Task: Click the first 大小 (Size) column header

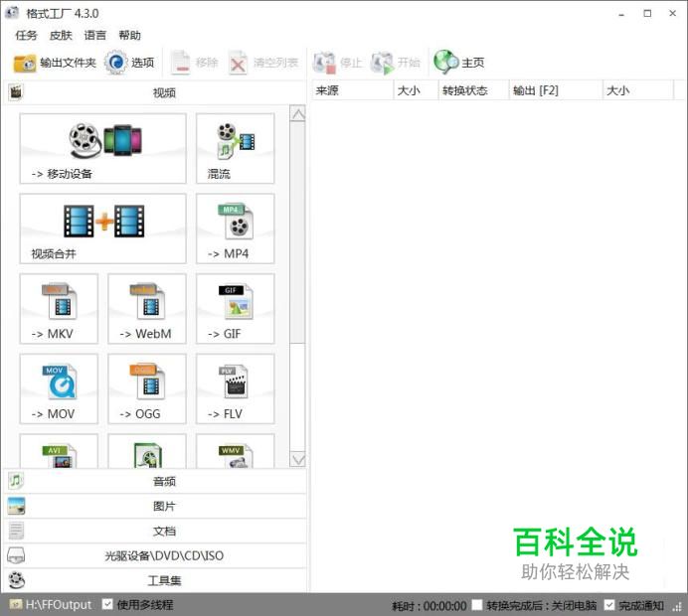Action: pos(416,90)
